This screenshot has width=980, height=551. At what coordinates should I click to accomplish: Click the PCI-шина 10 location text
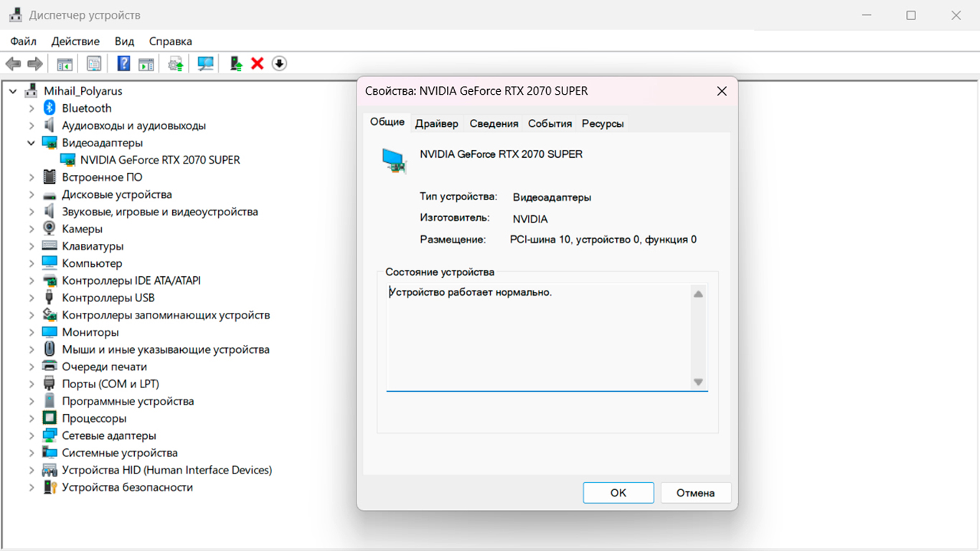tap(603, 240)
